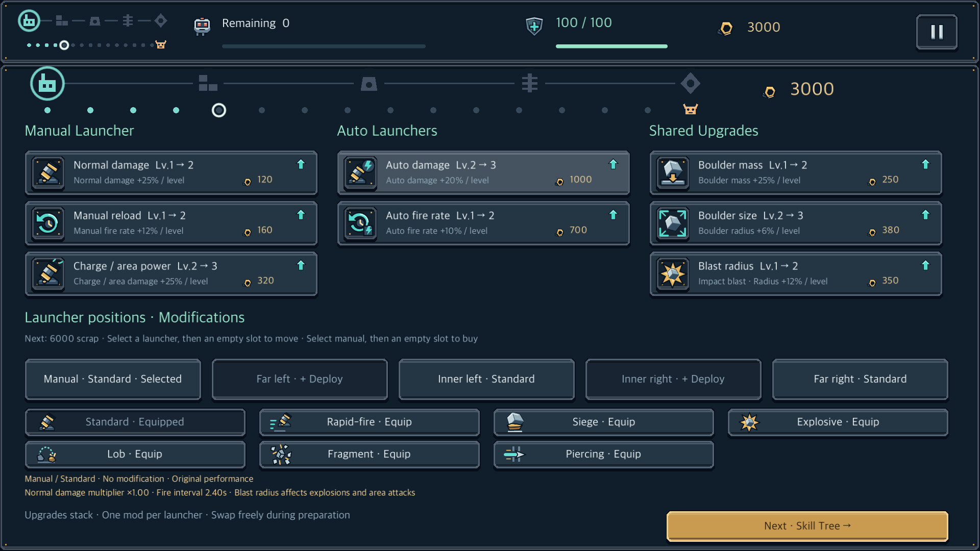Equip the Fragment modification
Image resolution: width=980 pixels, height=551 pixels.
pos(369,454)
